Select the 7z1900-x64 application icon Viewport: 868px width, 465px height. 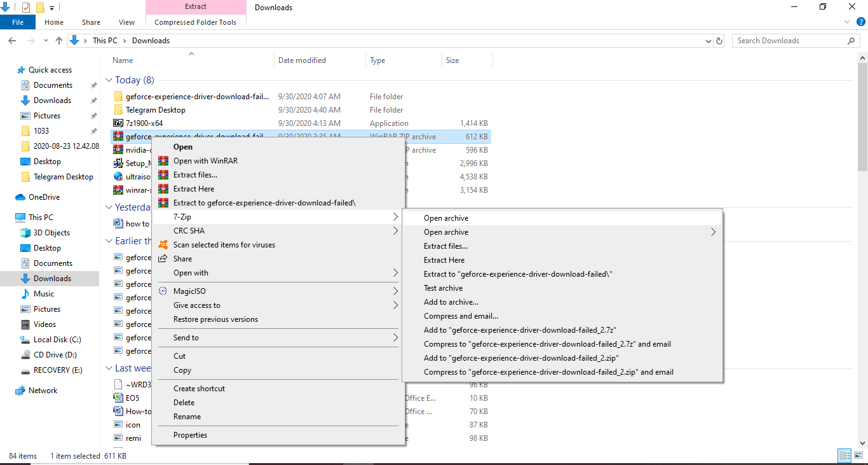(x=118, y=123)
